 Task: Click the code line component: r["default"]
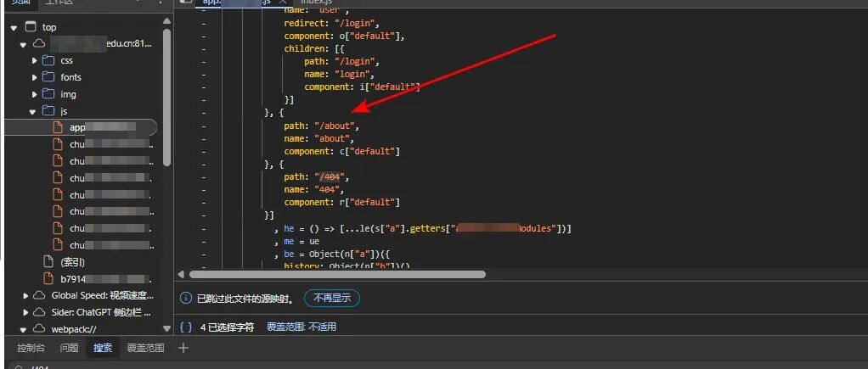[342, 202]
